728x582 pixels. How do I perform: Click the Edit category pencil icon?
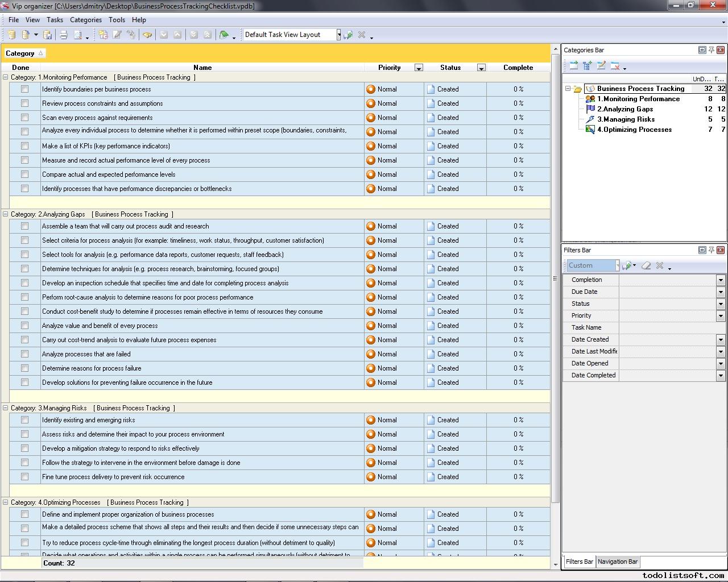[601, 66]
